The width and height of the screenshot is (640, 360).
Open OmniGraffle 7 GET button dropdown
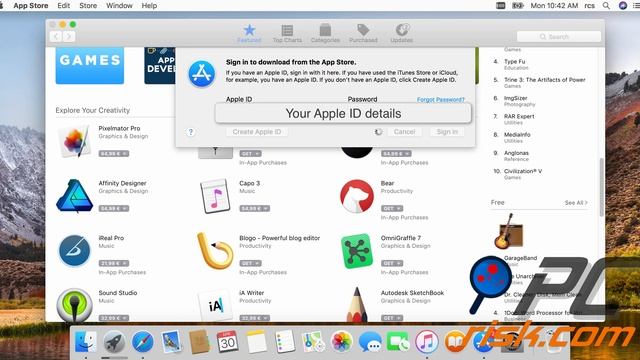[x=392, y=263]
